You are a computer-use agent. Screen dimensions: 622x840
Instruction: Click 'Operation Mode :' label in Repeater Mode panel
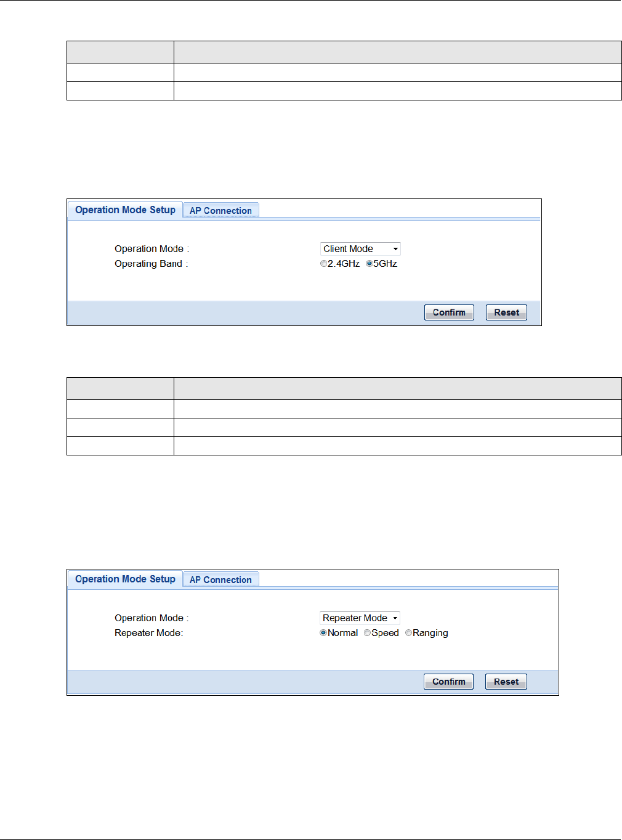click(x=151, y=618)
